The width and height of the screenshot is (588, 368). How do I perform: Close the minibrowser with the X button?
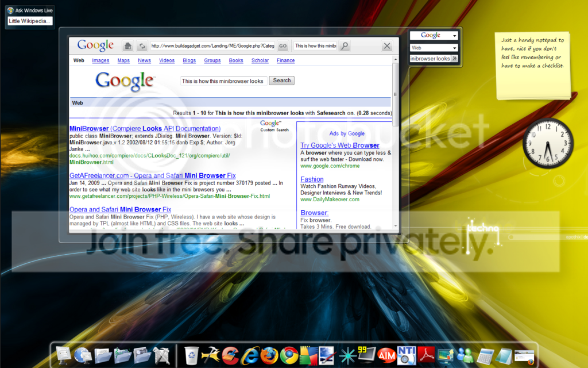pos(387,46)
